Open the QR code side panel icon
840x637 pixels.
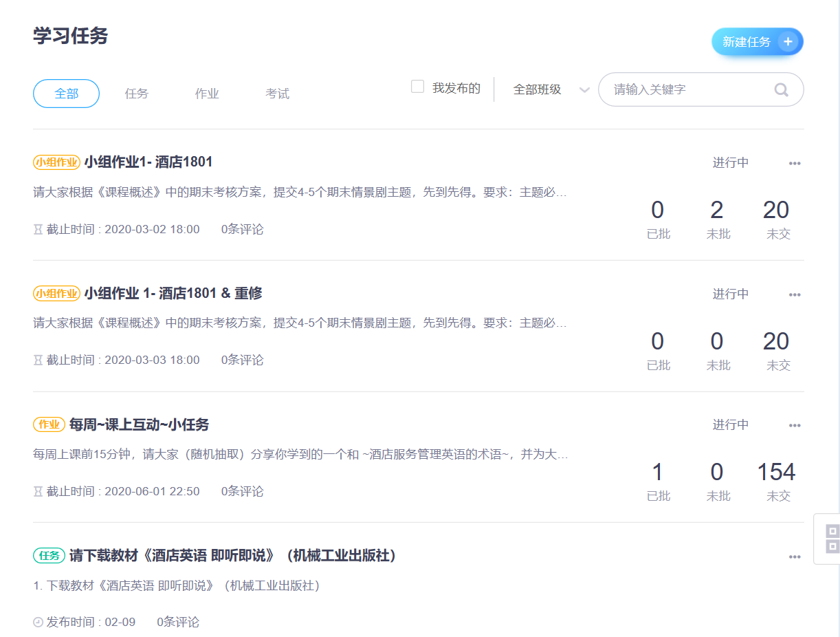[832, 539]
